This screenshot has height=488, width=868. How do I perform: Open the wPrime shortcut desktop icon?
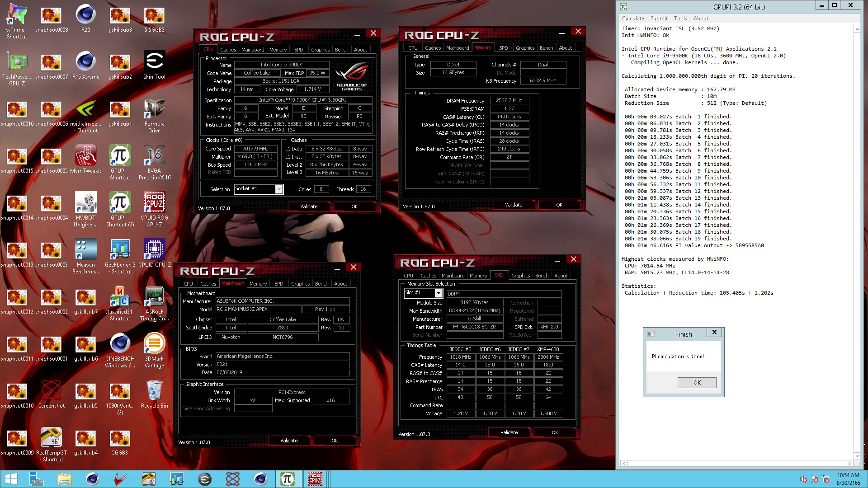click(17, 21)
